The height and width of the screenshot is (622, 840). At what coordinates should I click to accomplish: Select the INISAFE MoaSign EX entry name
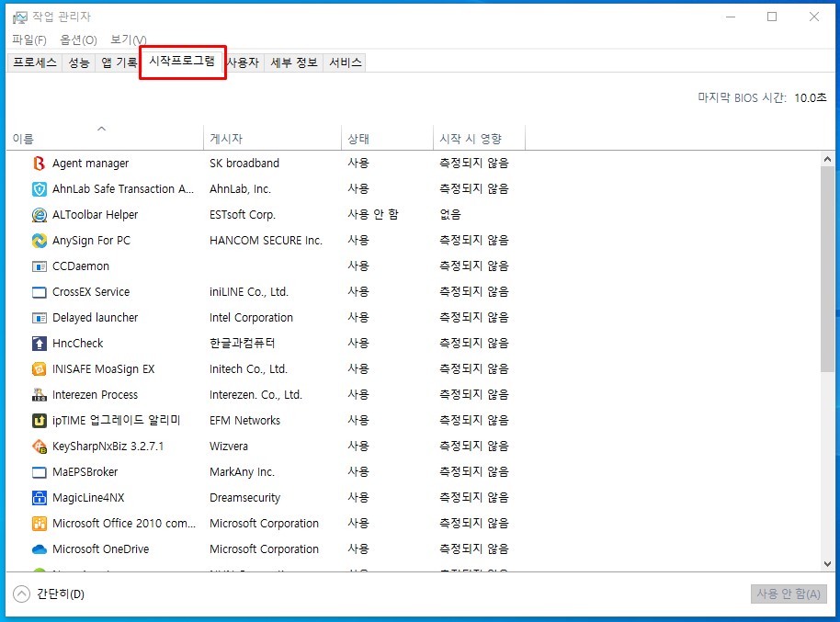coord(104,368)
